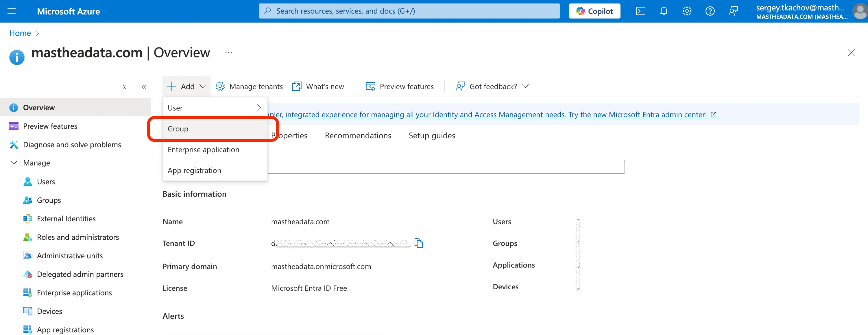Open the Cloud Shell terminal icon
Image resolution: width=868 pixels, height=335 pixels.
(640, 11)
